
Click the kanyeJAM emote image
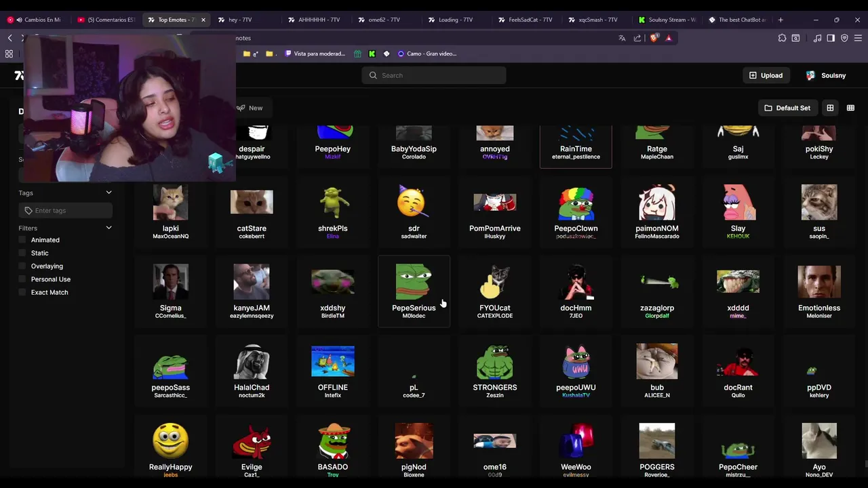point(252,281)
